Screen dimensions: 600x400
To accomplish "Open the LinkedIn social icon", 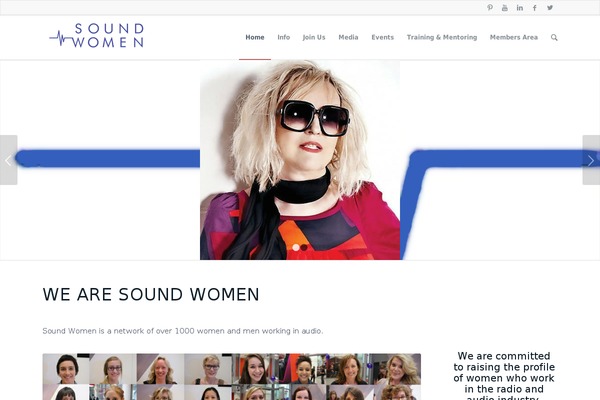I will [x=520, y=8].
